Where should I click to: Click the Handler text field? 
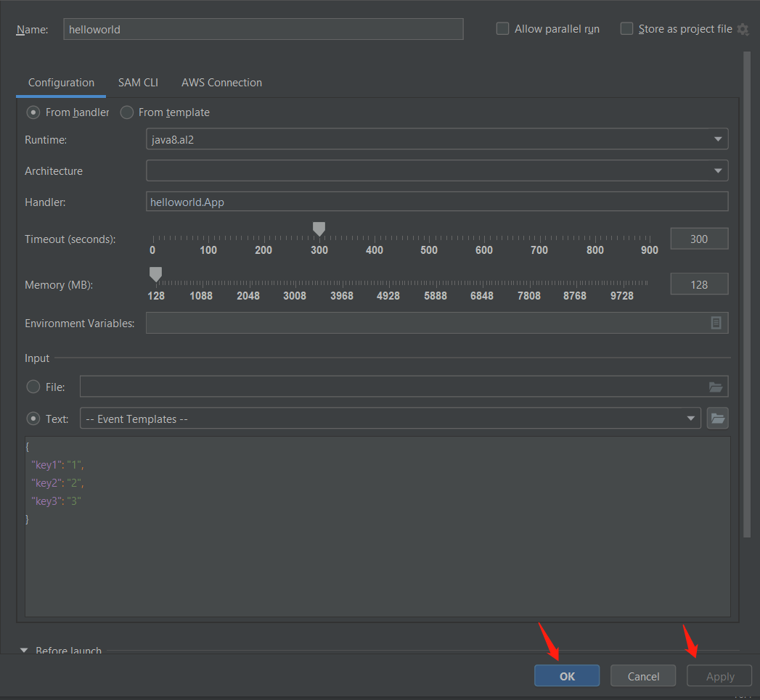437,202
